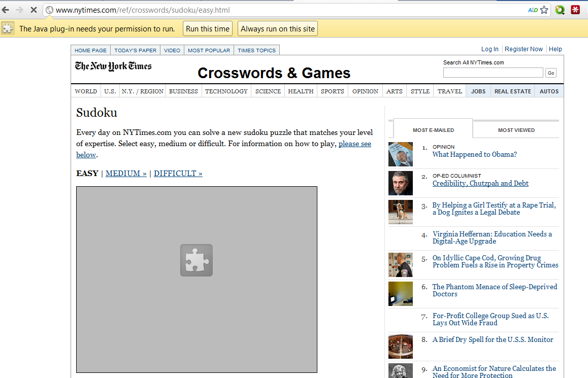Go back with the browser back arrow

[x=5, y=10]
